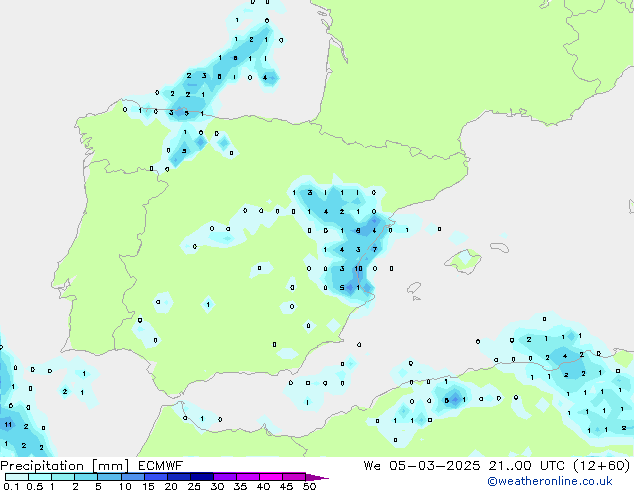Click the legend label "45"
This screenshot has height=490, width=634.
tap(286, 486)
